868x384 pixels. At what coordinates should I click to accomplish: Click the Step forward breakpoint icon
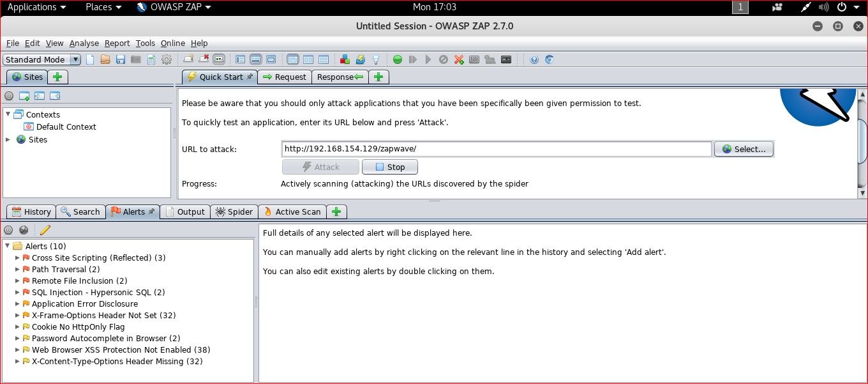click(x=413, y=59)
